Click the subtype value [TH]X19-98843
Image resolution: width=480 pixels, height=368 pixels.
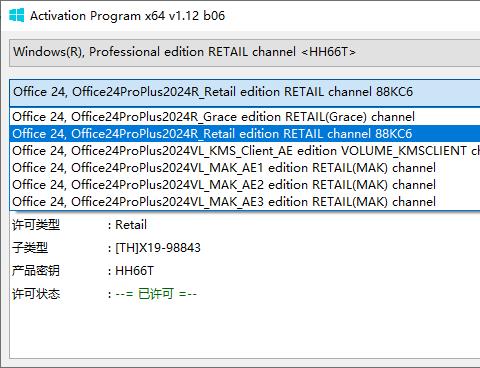tap(158, 248)
